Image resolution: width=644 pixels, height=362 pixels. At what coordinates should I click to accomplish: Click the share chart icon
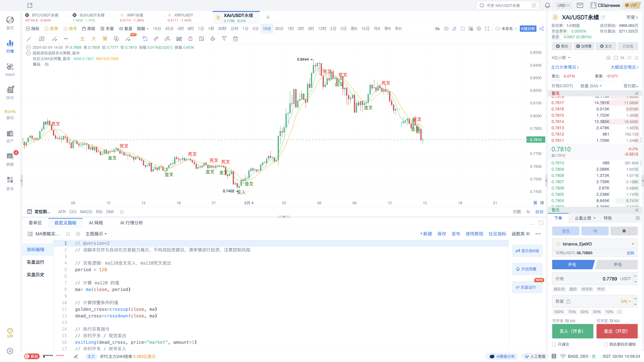(x=541, y=29)
